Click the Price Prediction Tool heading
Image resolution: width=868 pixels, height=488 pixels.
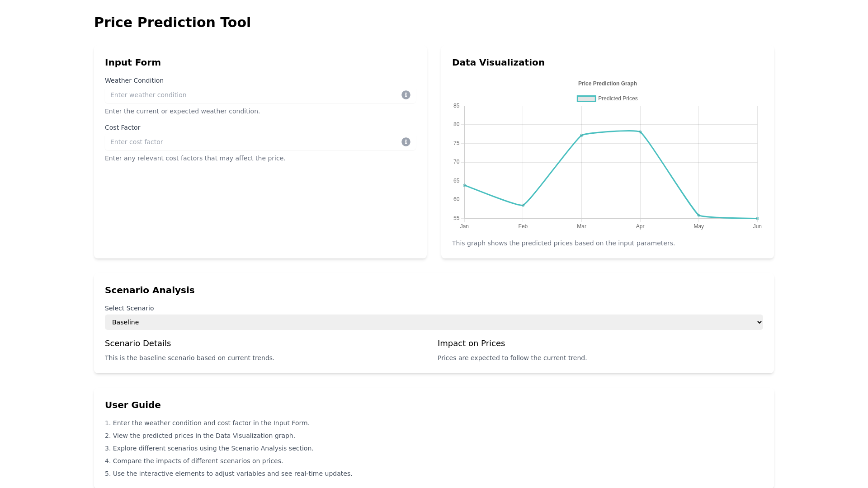[x=173, y=22]
